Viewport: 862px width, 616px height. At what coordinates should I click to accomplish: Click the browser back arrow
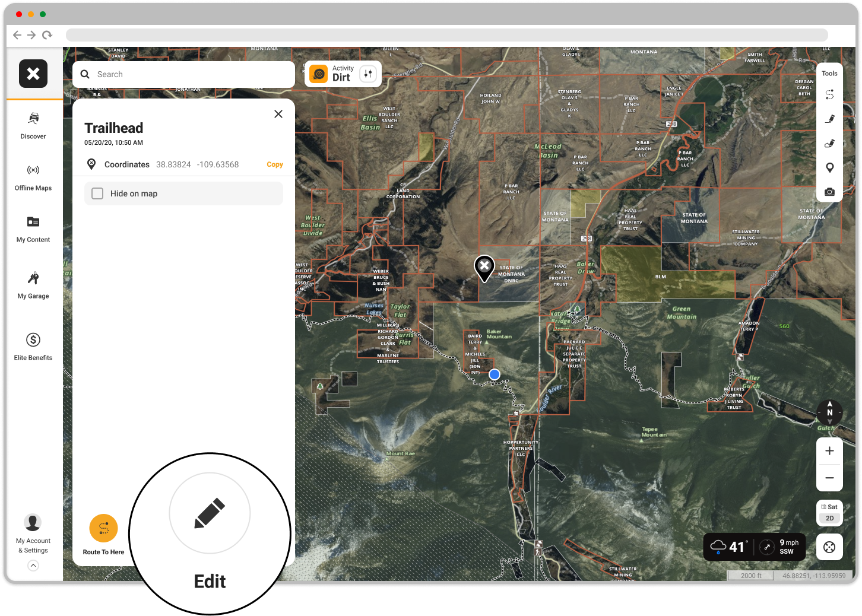tap(17, 35)
